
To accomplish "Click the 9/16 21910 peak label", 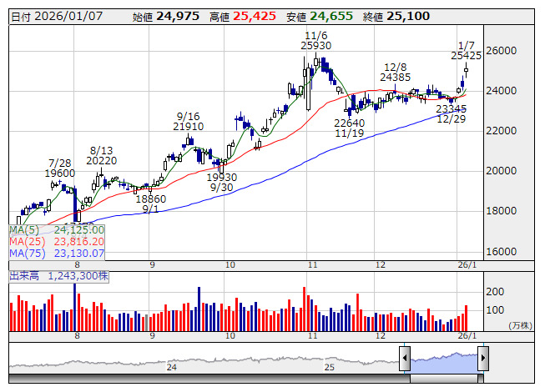I will click(x=188, y=122).
